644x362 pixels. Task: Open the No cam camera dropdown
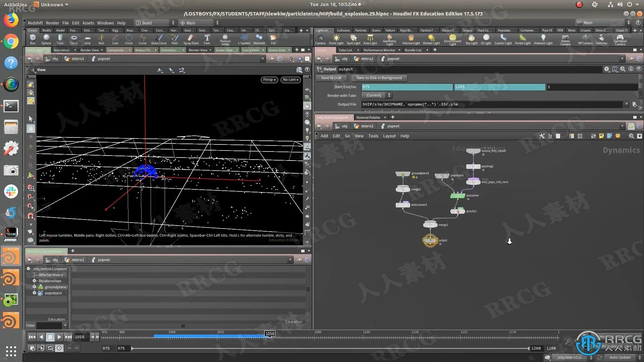[290, 80]
